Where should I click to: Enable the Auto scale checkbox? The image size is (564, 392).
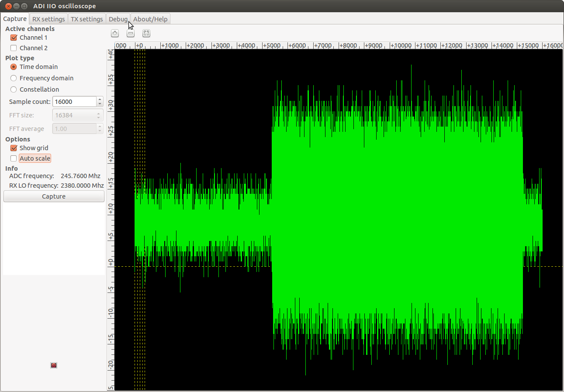point(14,158)
